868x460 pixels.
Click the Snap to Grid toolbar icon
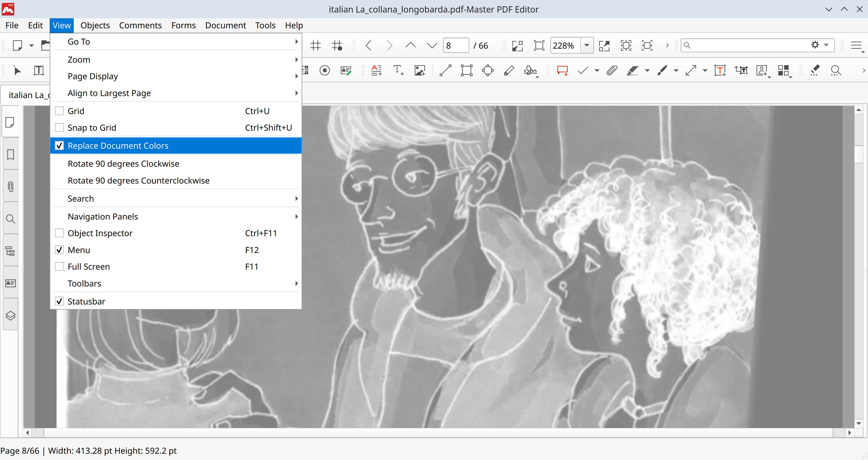pyautogui.click(x=337, y=45)
